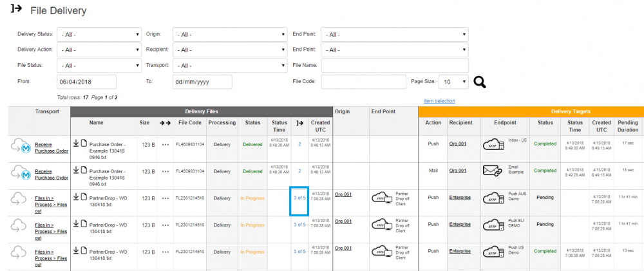Click the item selection link
Image resolution: width=644 pixels, height=271 pixels.
click(439, 100)
